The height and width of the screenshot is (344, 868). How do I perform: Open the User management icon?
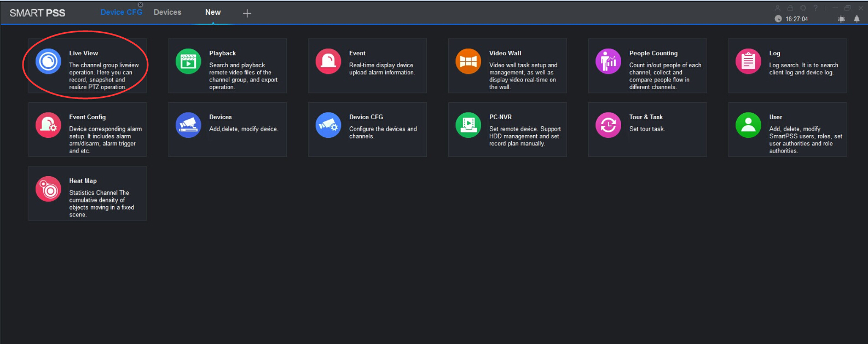click(x=749, y=125)
